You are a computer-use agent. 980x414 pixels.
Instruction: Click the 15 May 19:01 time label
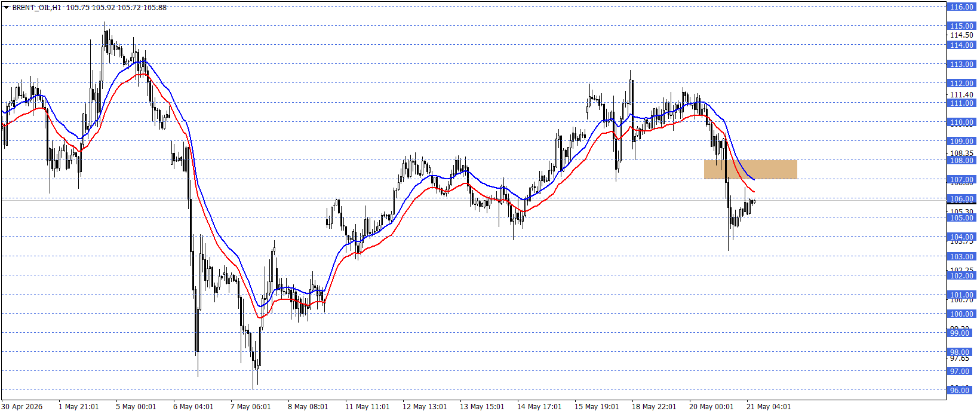tap(597, 407)
